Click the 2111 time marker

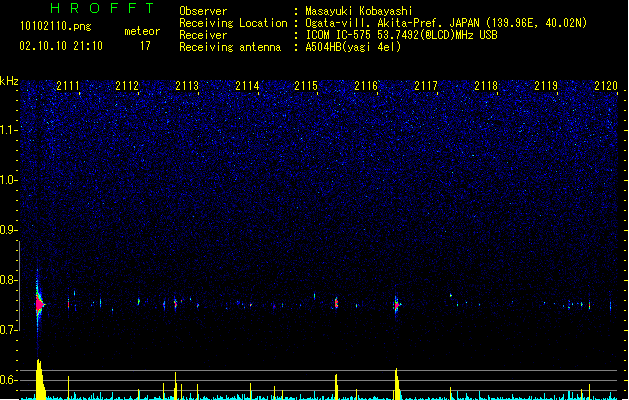pos(68,86)
